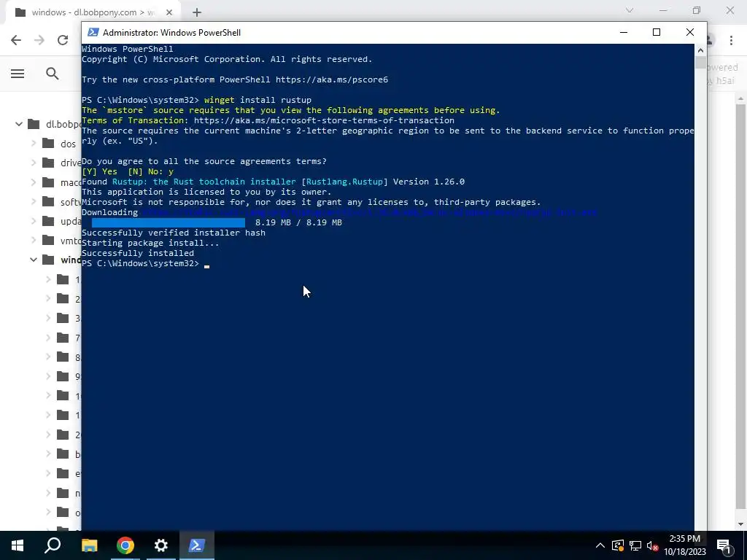The width and height of the screenshot is (747, 560).
Task: Collapse the wind folder chevron
Action: click(34, 260)
